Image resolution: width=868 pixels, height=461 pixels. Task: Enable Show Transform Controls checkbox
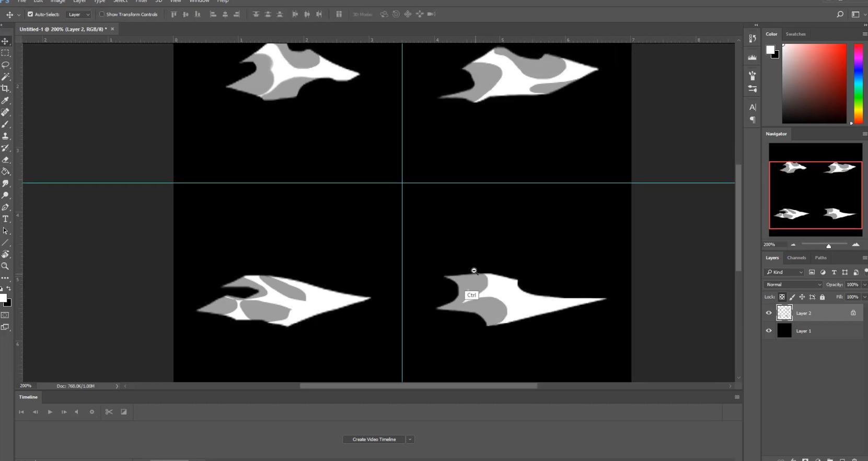[102, 14]
